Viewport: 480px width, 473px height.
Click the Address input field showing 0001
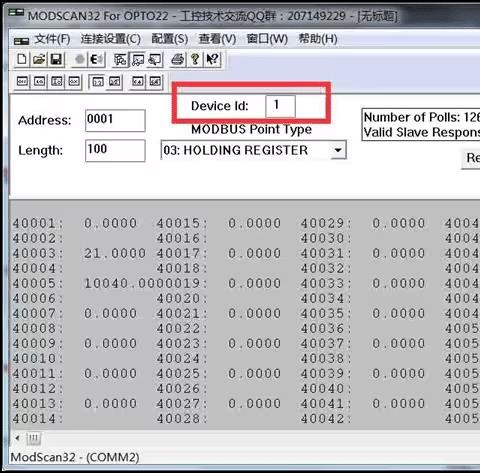115,120
